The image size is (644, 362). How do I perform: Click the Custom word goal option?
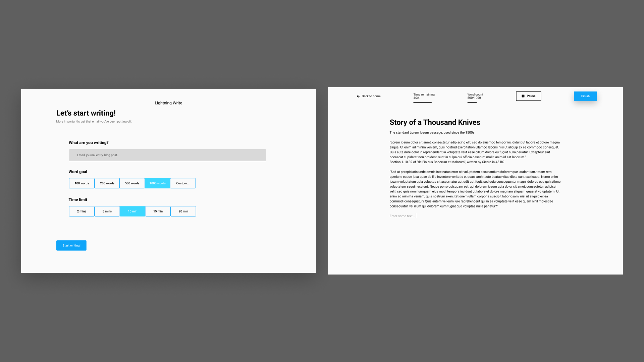(183, 183)
